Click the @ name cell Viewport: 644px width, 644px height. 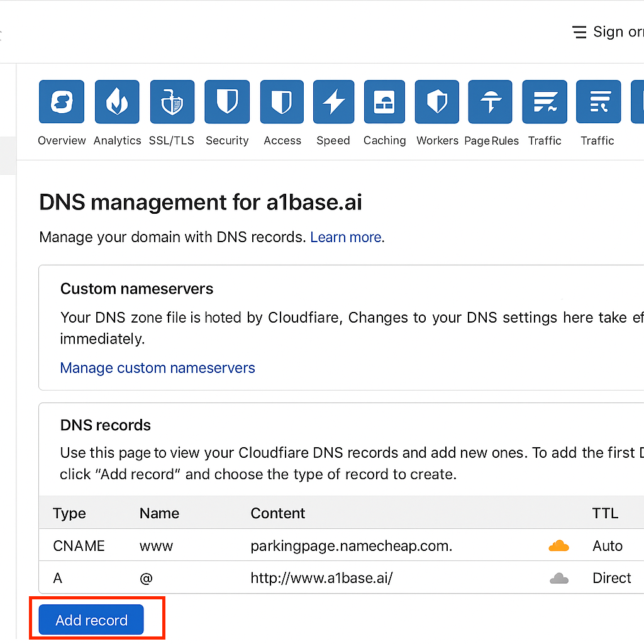146,579
